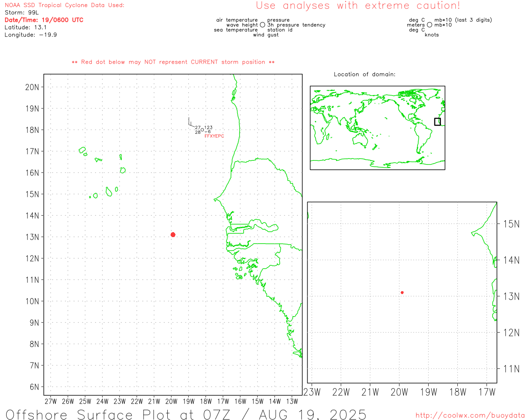Click 'wind gust' legend label
Screen dimensions: 525x420
266,35
